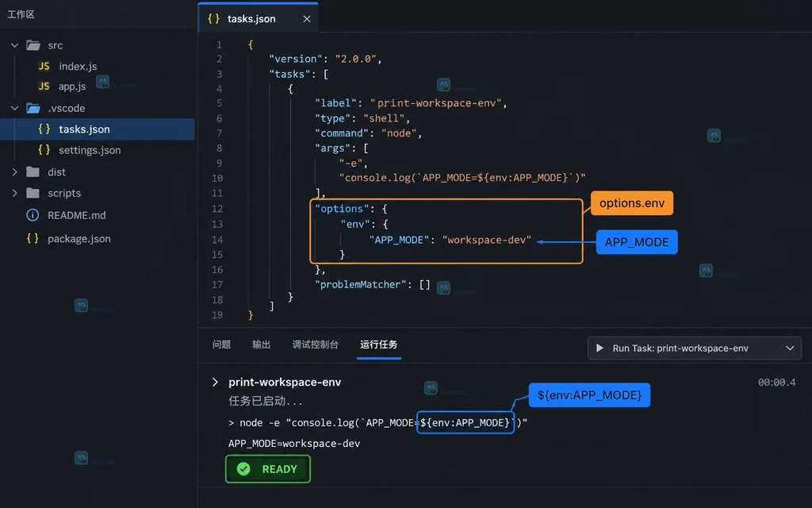Viewport: 812px width, 508px height.
Task: Click the "node" command value
Action: [x=399, y=133]
